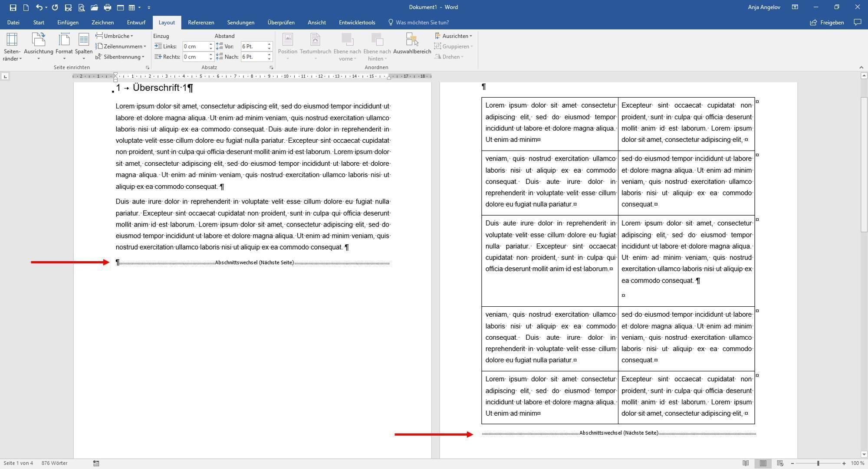Open the Auswahlbereich selection pane
The image size is (868, 469).
pos(412,44)
